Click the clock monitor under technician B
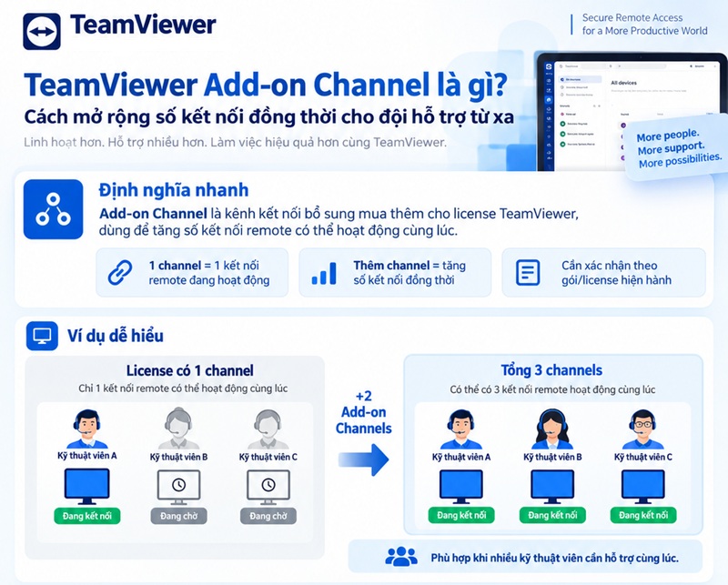 click(178, 488)
